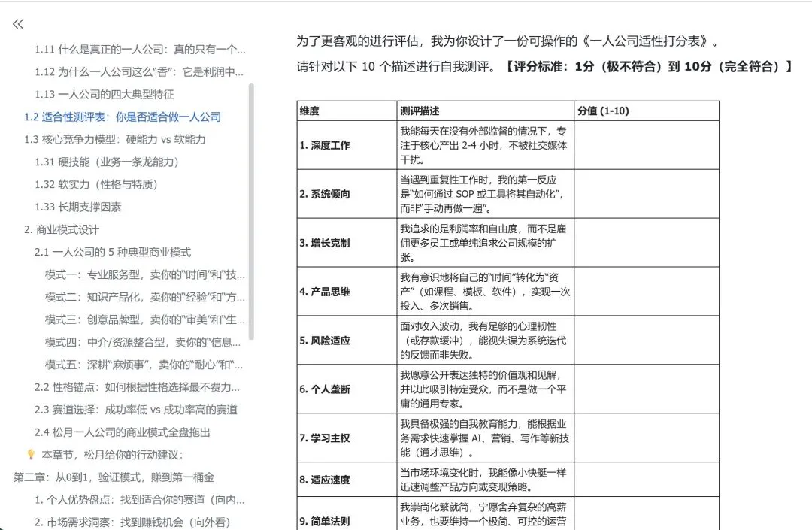Click the 维度 table header
The height and width of the screenshot is (530, 812).
coord(347,111)
